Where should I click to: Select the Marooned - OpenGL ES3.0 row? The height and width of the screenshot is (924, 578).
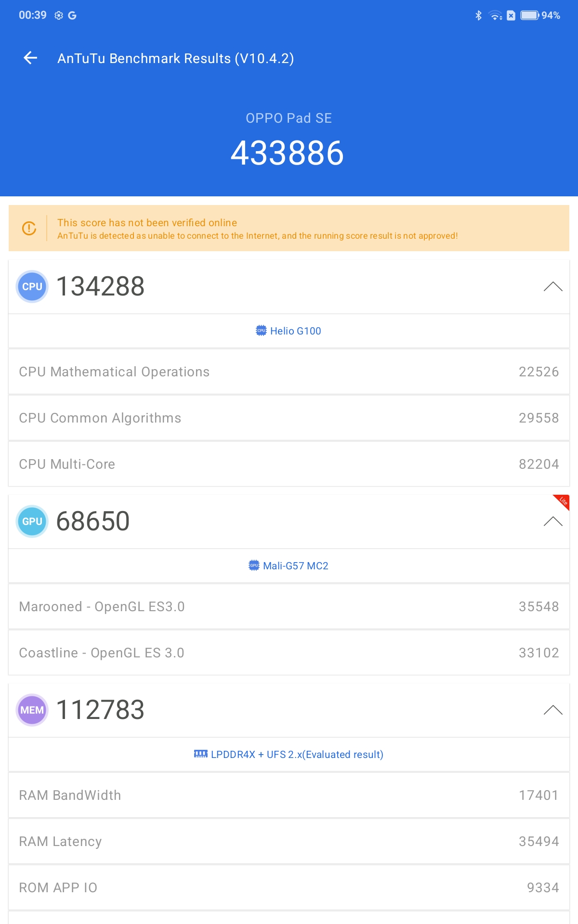tap(289, 607)
